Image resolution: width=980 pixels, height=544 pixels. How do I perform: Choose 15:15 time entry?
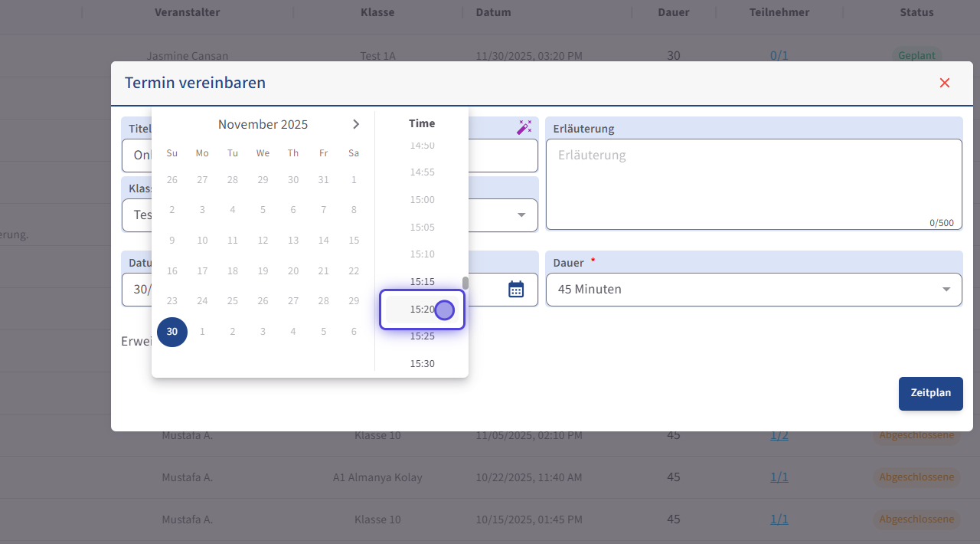pyautogui.click(x=422, y=282)
